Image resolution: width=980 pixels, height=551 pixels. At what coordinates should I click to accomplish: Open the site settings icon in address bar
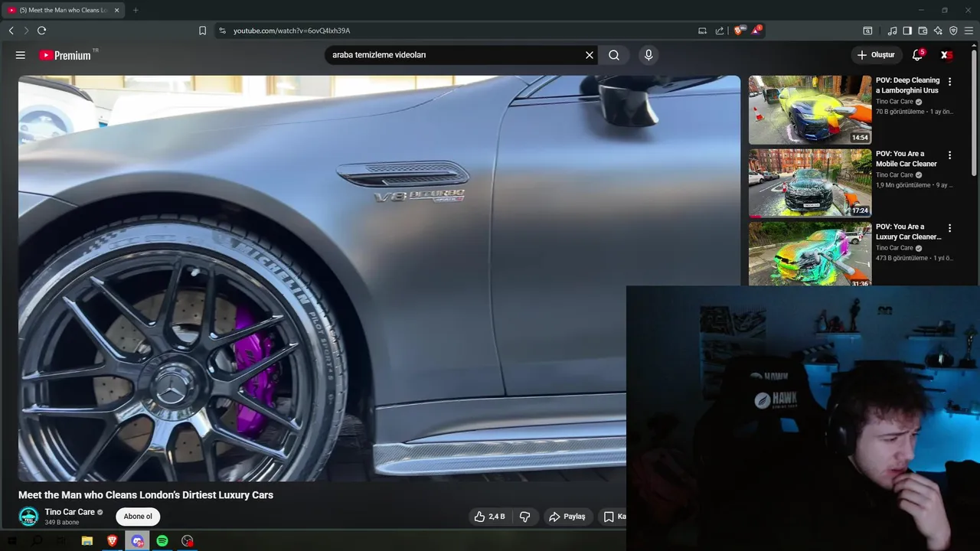223,31
